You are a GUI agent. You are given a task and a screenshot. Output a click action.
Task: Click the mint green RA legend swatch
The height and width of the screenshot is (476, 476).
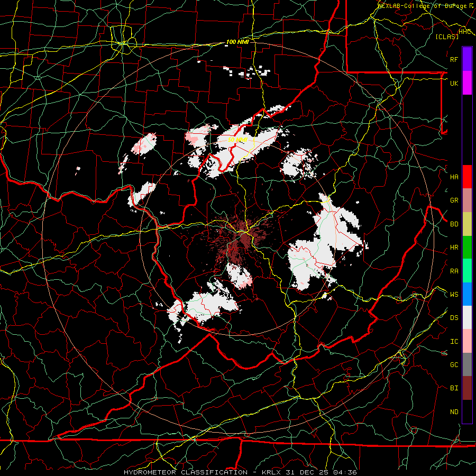pyautogui.click(x=467, y=271)
